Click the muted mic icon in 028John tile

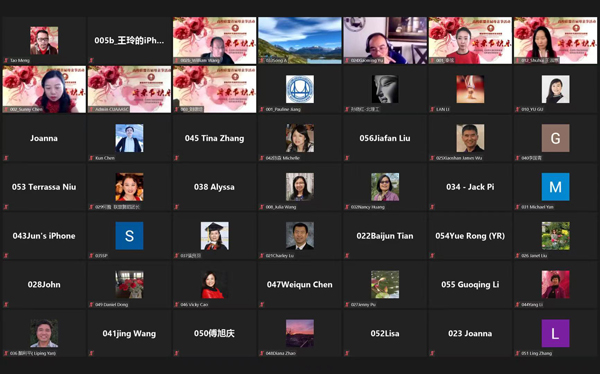(x=6, y=304)
